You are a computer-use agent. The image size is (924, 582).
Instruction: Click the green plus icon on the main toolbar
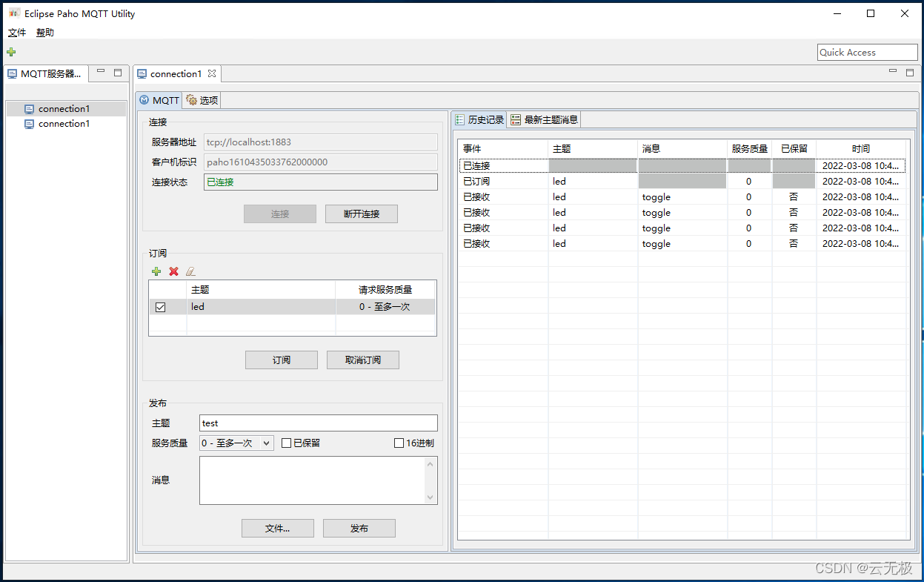(x=10, y=52)
